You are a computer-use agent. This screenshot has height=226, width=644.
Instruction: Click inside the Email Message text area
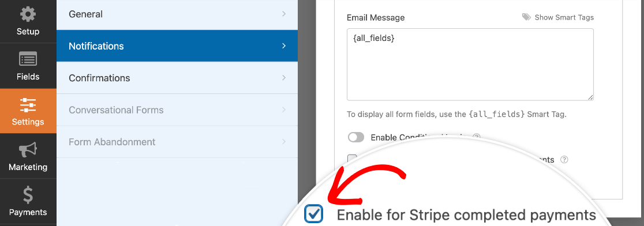(x=470, y=65)
